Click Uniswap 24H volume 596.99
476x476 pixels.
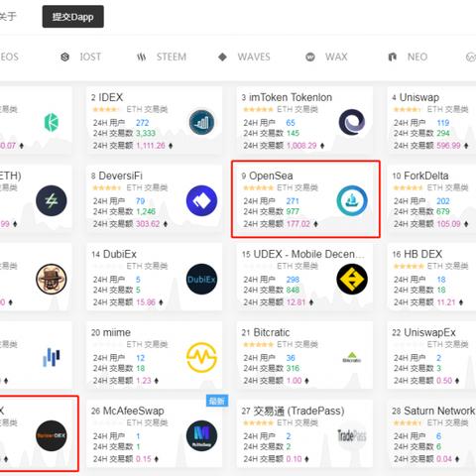click(448, 146)
